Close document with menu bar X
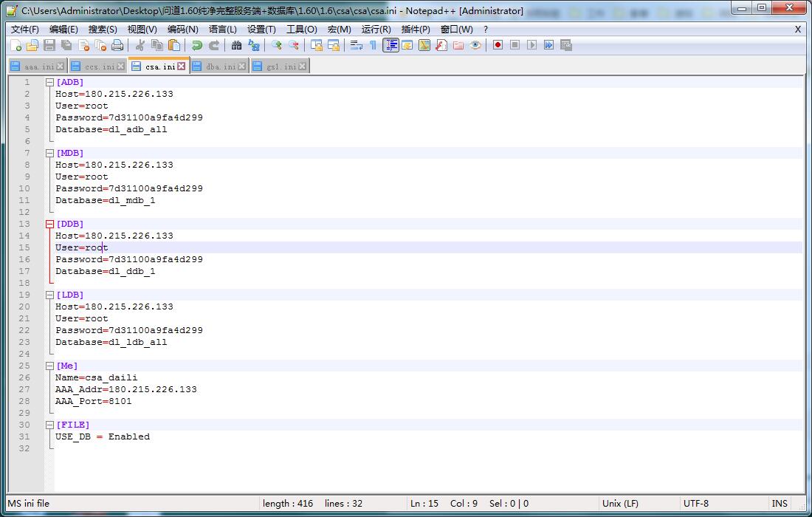The image size is (812, 517). 797,30
